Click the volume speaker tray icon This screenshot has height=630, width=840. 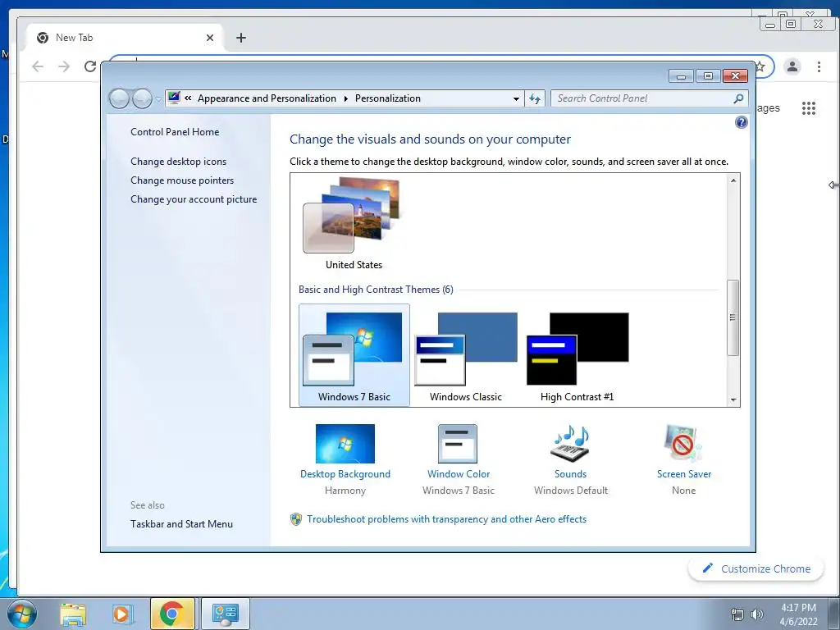click(756, 614)
